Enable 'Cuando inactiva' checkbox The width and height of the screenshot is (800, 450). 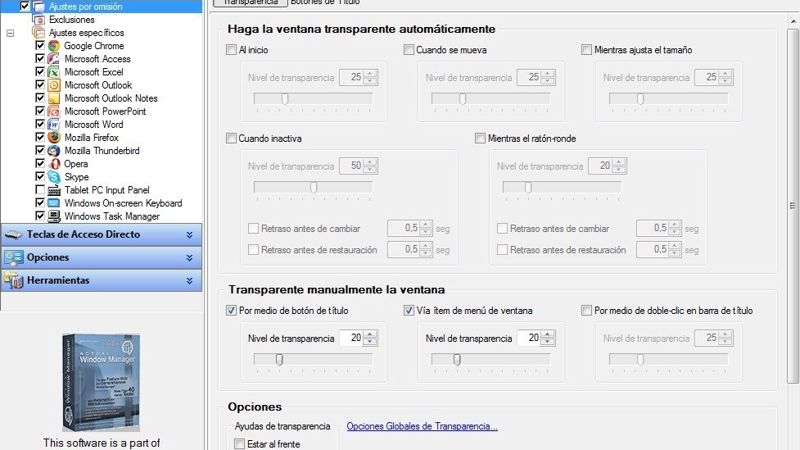click(x=231, y=138)
